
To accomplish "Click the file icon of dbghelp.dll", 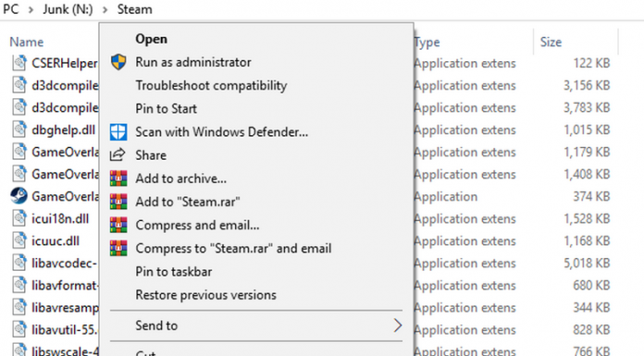I will tap(19, 129).
